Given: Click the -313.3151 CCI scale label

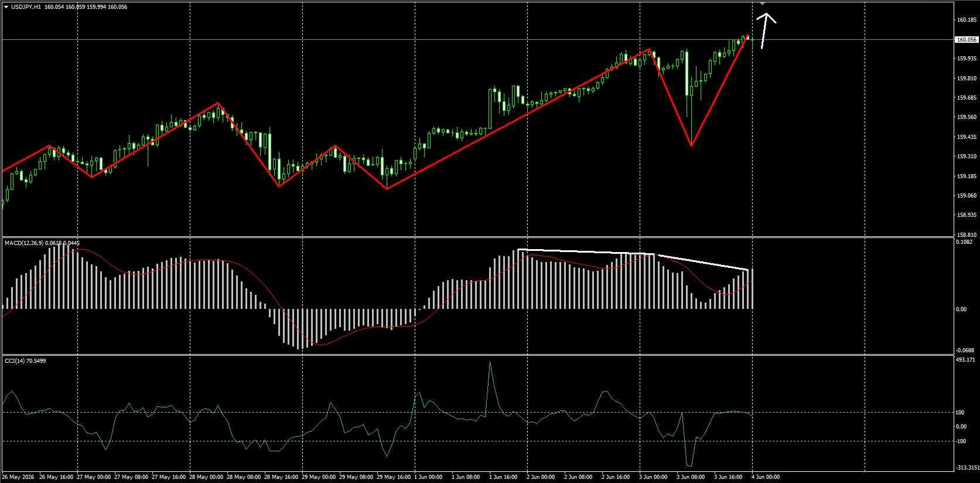Looking at the screenshot, I should pyautogui.click(x=967, y=468).
